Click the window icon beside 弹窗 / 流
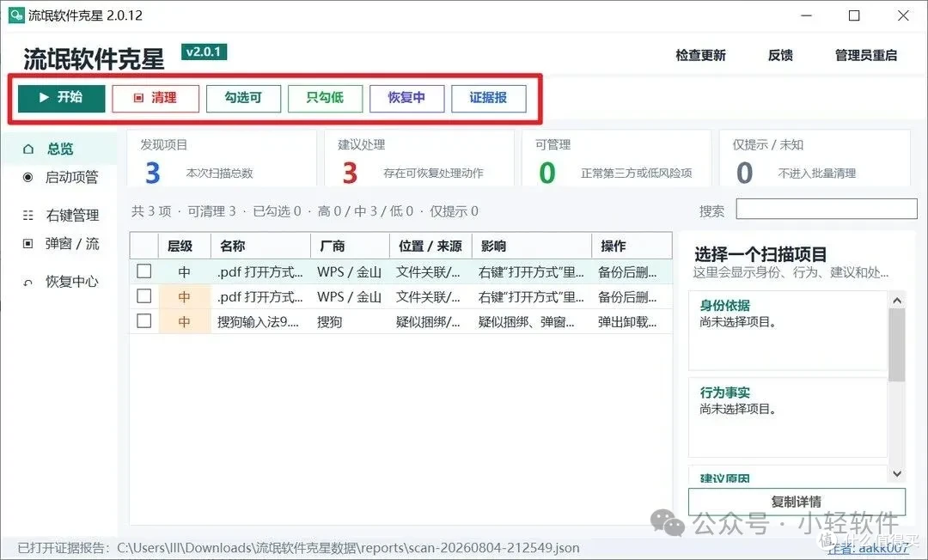 click(x=27, y=244)
